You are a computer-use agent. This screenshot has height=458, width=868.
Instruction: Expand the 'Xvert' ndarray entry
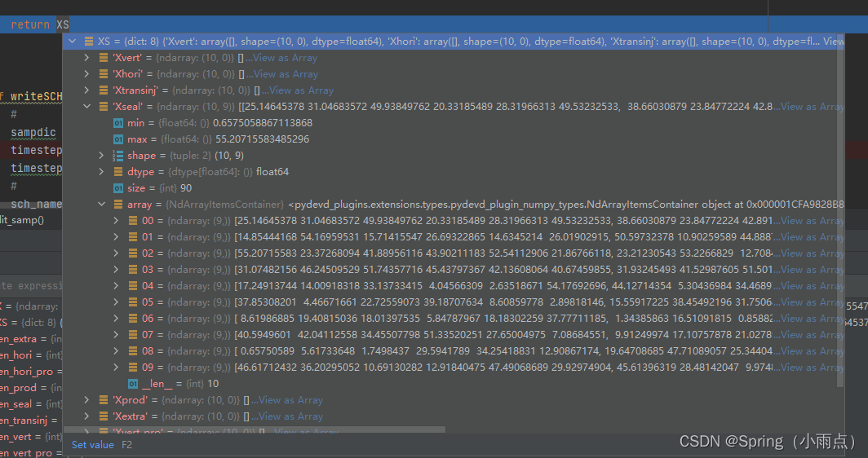[87, 58]
